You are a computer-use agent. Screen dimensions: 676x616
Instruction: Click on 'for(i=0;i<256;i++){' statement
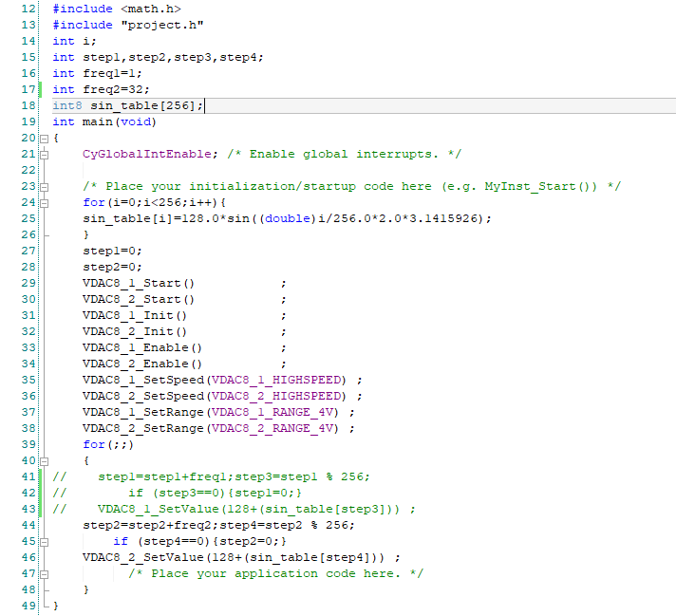(154, 202)
